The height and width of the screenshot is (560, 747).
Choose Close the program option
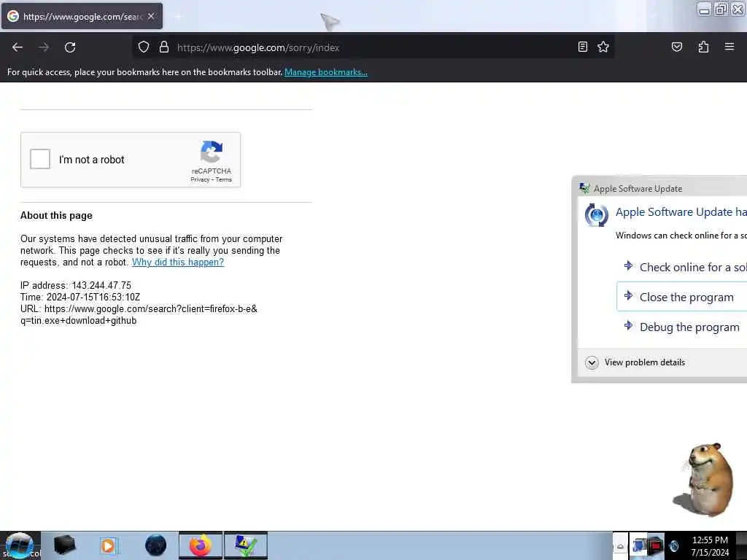tap(682, 297)
